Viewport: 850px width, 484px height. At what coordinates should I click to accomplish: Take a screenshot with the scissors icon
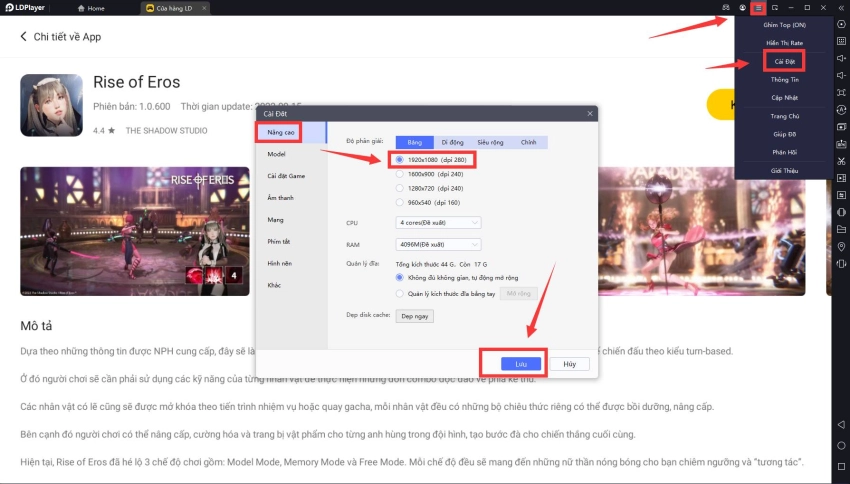841,161
